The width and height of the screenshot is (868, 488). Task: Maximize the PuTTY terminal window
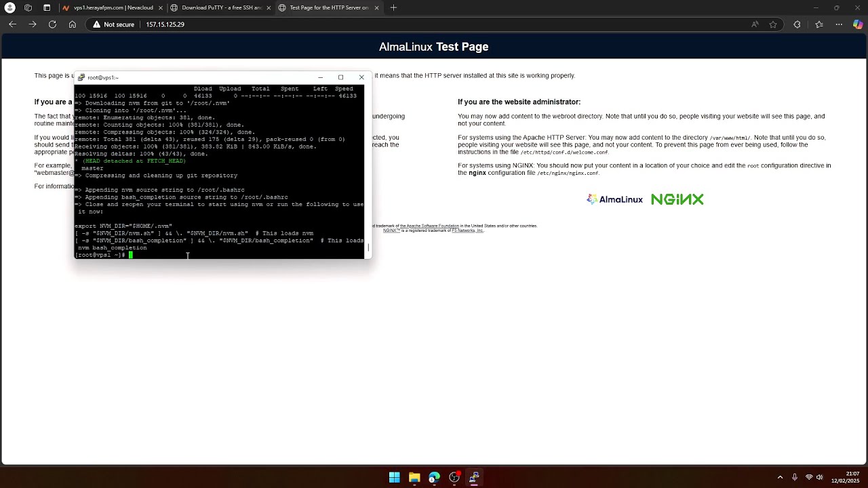click(340, 77)
